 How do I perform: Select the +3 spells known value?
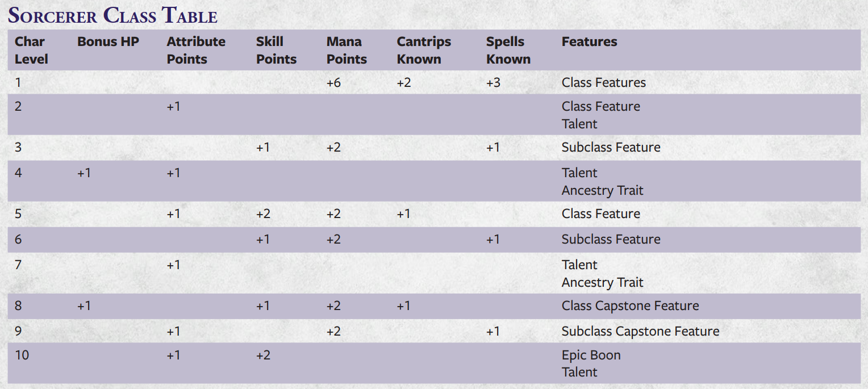pyautogui.click(x=493, y=82)
